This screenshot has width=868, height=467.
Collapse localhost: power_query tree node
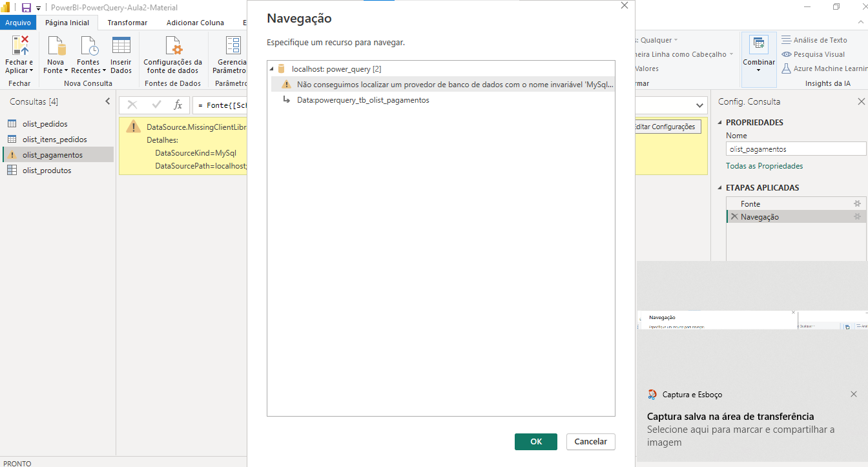[272, 69]
